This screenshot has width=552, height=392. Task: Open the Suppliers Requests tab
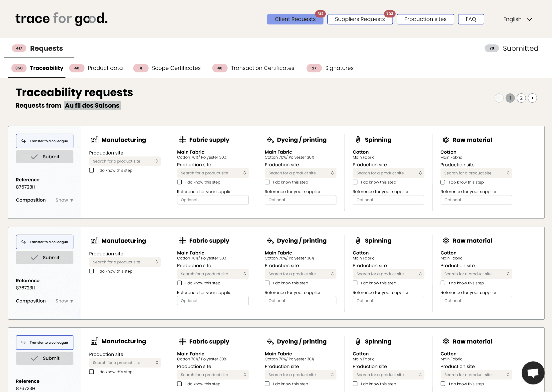coord(360,19)
